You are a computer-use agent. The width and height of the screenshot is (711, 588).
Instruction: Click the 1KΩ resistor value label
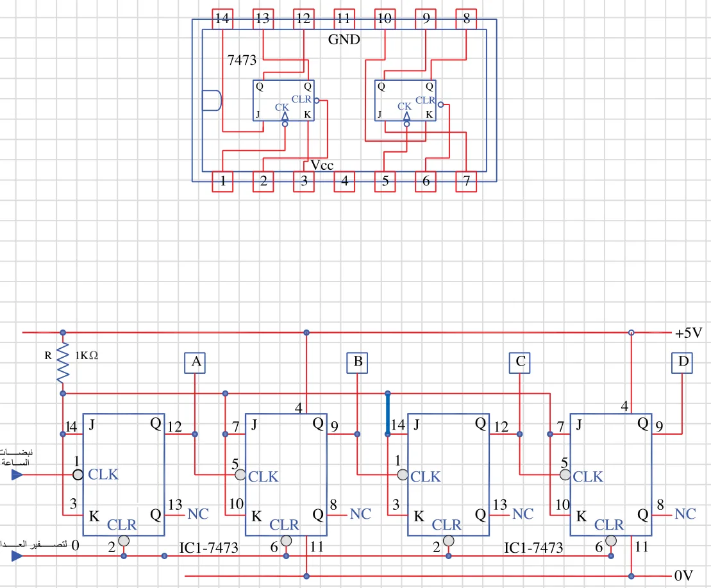(x=87, y=355)
